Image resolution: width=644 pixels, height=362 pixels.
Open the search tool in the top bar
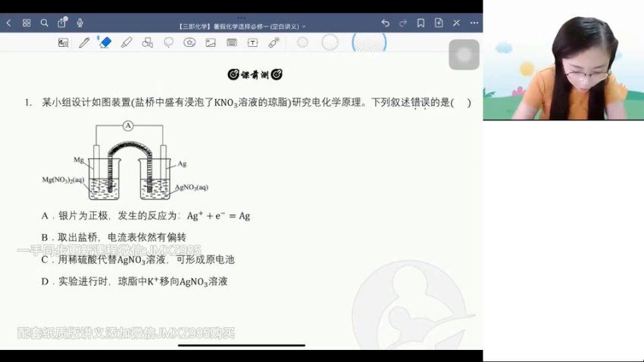point(45,23)
